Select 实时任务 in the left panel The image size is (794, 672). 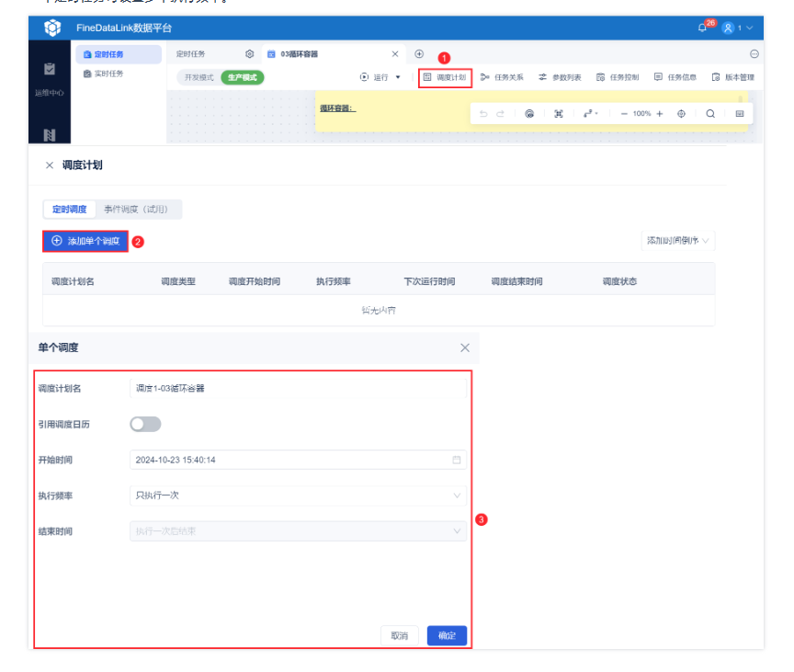click(103, 74)
